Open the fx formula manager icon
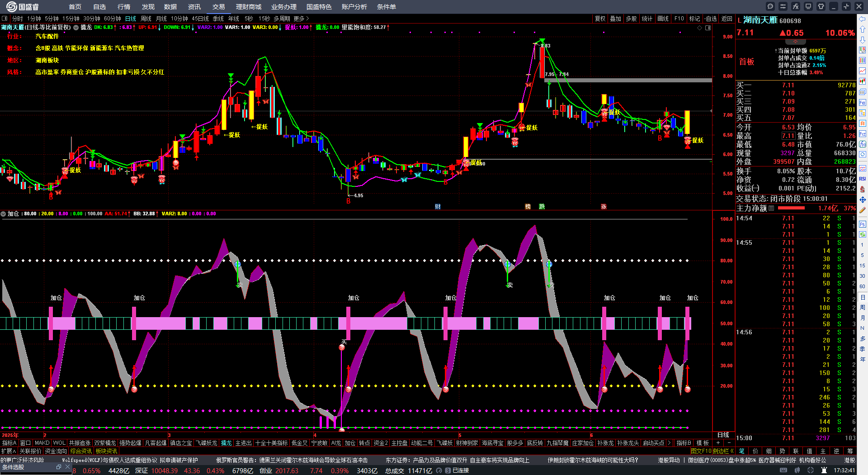The width and height of the screenshot is (868, 475). 796,6
